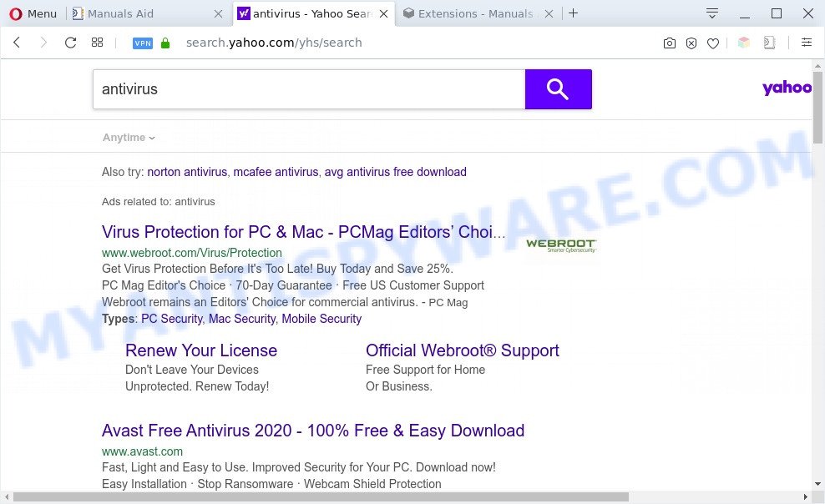The width and height of the screenshot is (825, 504).
Task: Open avg antivirus free download suggestion
Action: [x=396, y=172]
